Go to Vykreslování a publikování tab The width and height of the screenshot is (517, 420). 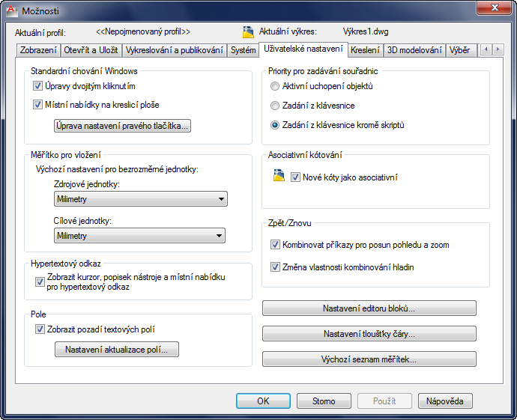175,50
